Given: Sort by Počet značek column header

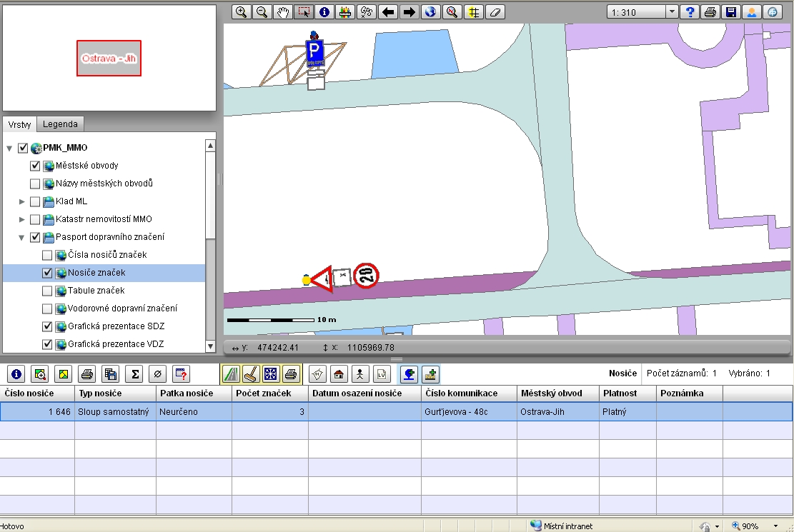Looking at the screenshot, I should coord(270,393).
